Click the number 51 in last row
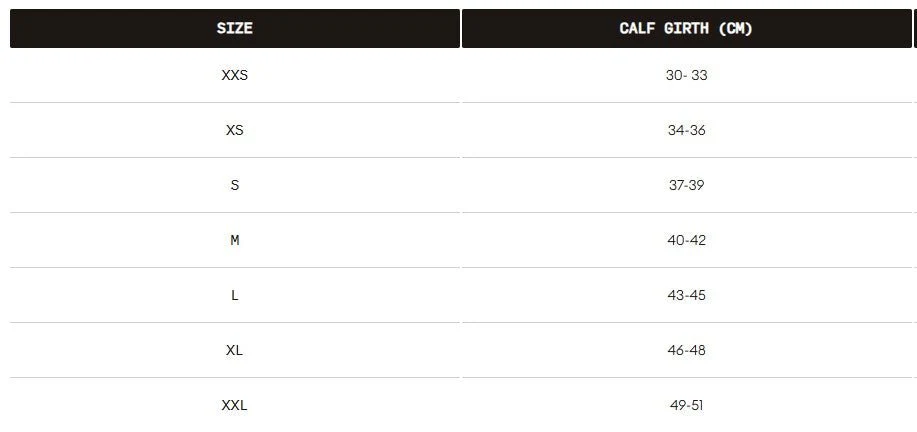Viewport: 917px width, 432px height. [x=696, y=405]
